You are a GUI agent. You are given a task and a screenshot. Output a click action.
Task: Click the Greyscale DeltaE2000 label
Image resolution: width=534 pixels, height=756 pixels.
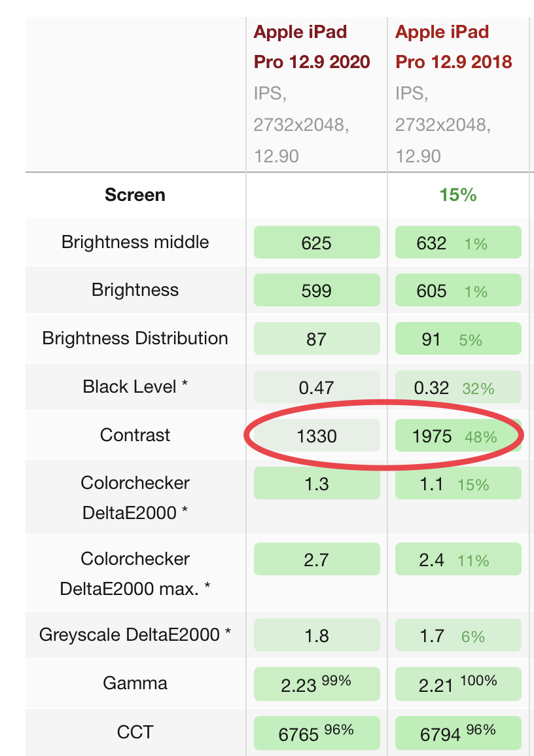pyautogui.click(x=135, y=634)
